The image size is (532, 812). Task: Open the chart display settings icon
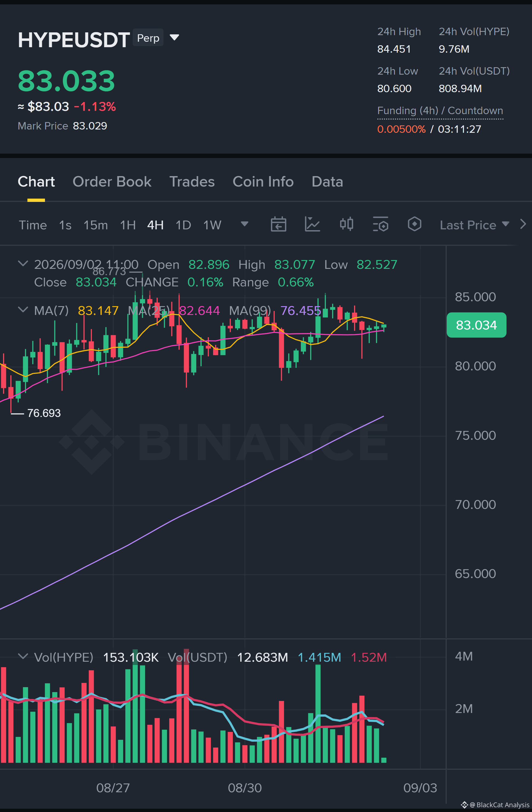(381, 224)
